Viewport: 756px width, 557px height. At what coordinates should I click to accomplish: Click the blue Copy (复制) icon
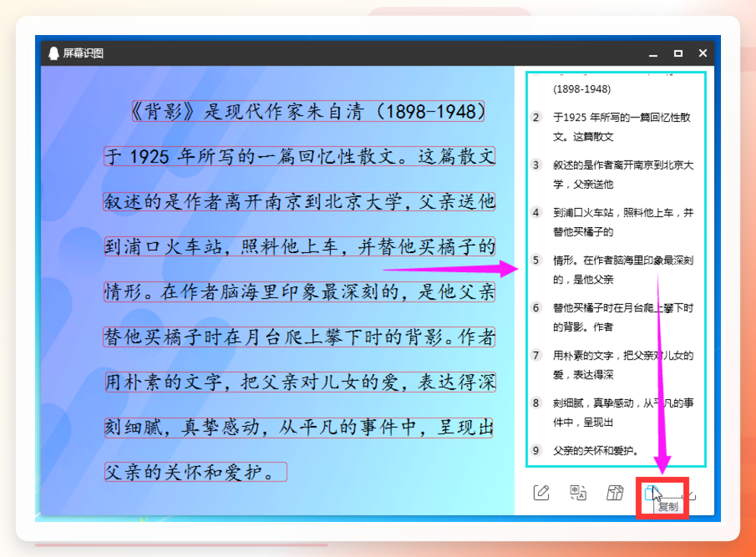(x=652, y=493)
